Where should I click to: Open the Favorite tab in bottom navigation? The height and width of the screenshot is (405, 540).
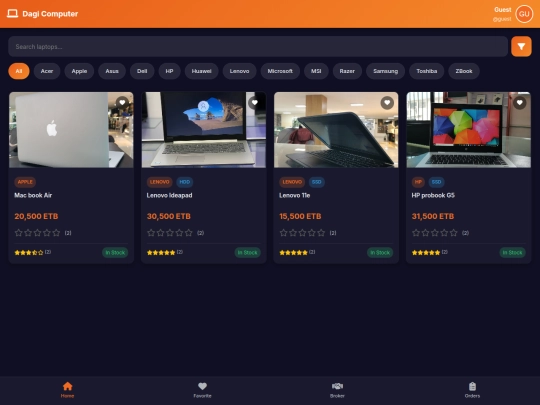pos(202,390)
